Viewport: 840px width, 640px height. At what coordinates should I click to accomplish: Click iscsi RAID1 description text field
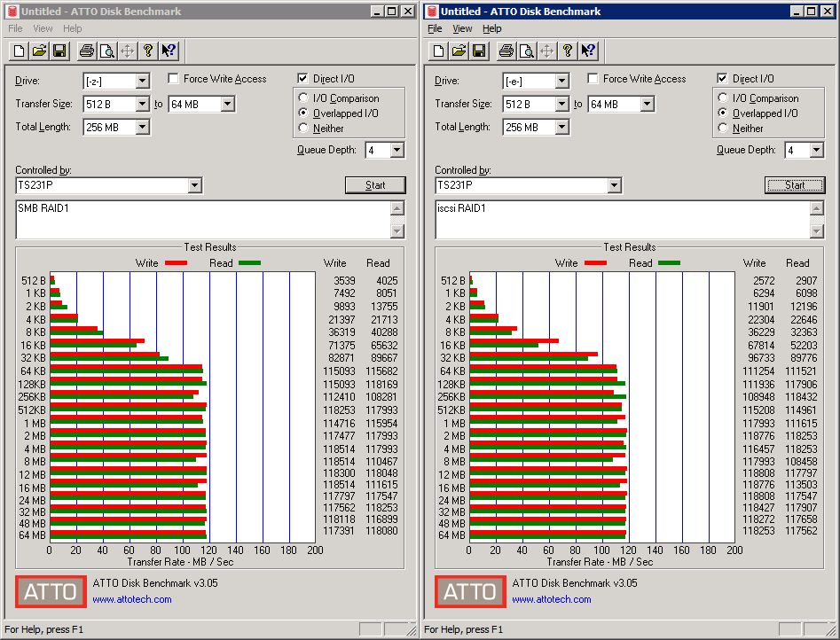623,220
